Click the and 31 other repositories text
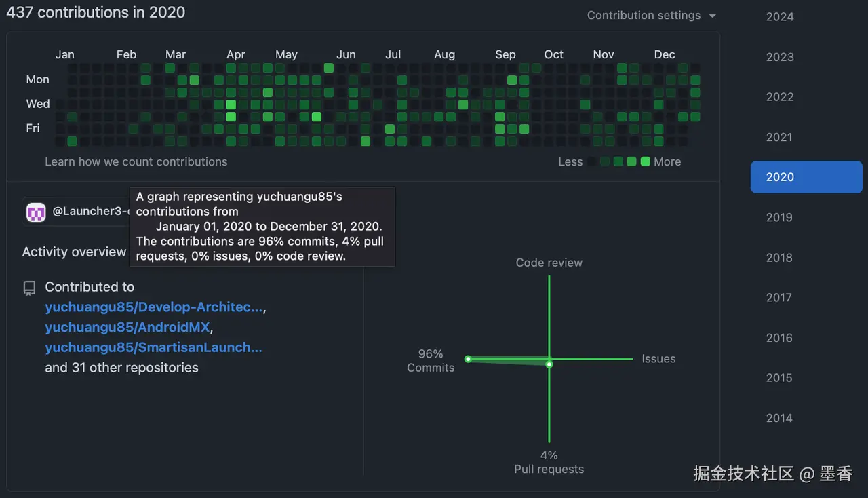This screenshot has width=868, height=498. click(121, 367)
